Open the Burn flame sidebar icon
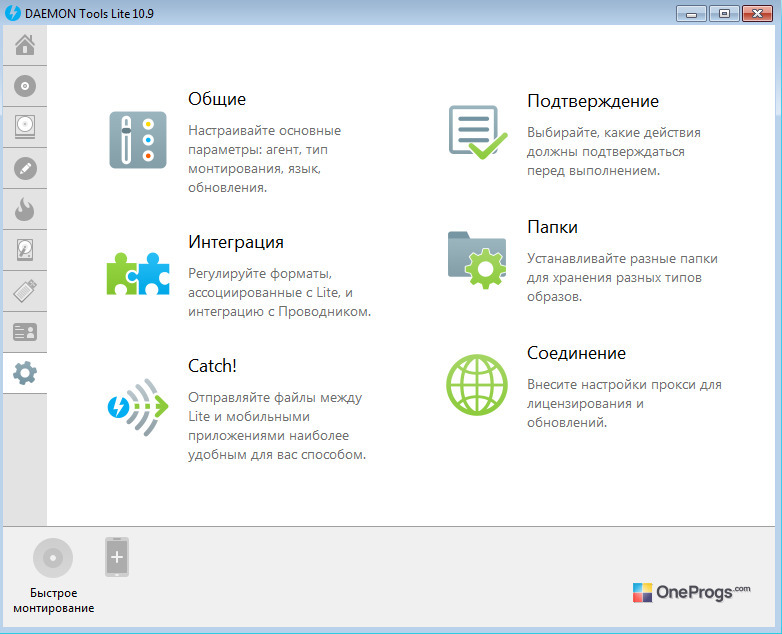This screenshot has width=782, height=634. 25,209
